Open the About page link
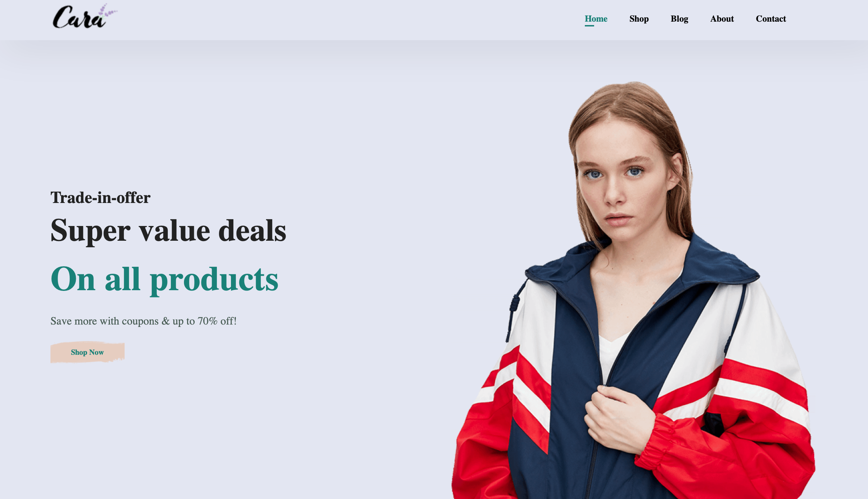Screen dimensions: 868x499 coord(722,19)
